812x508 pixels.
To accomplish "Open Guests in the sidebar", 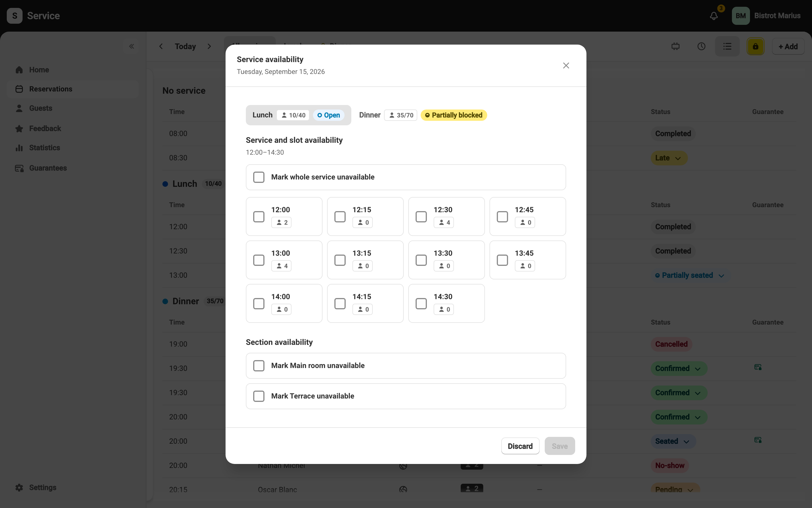I will tap(72, 108).
